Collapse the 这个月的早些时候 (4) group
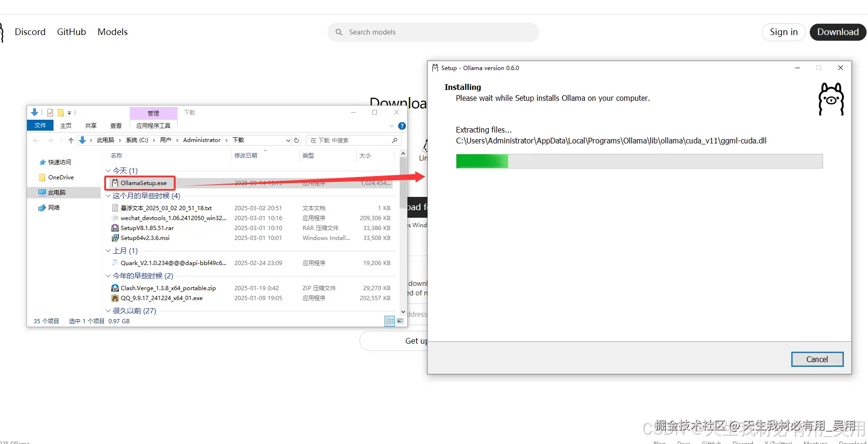Image resolution: width=868 pixels, height=444 pixels. 108,195
